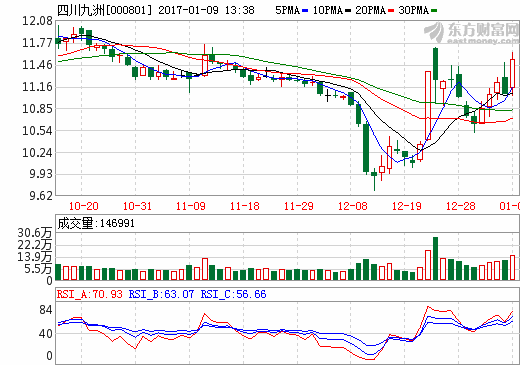
Task: Click the timestamp 2017-01-09 13:38
Action: coord(206,10)
